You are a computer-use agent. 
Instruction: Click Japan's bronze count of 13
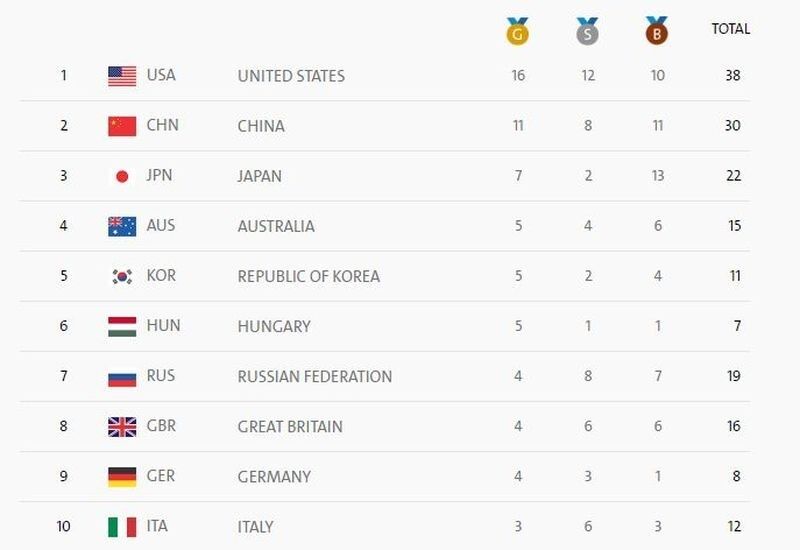tap(657, 176)
